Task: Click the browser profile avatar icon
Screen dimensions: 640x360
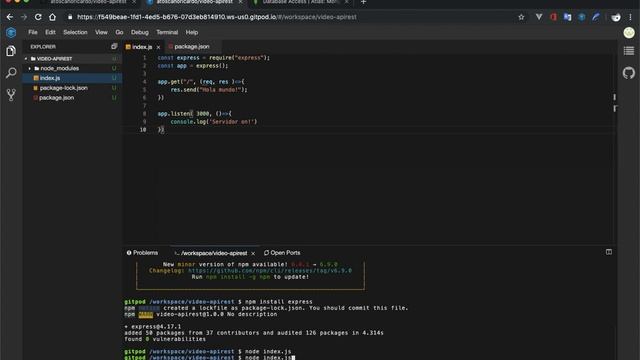Action: 616,17
